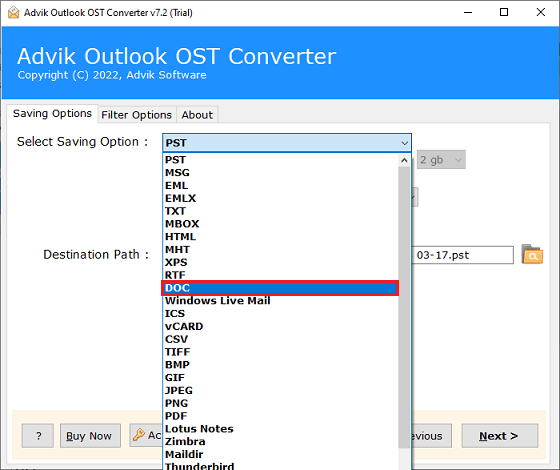
Task: Click the key icon on Activate button
Action: point(139,435)
